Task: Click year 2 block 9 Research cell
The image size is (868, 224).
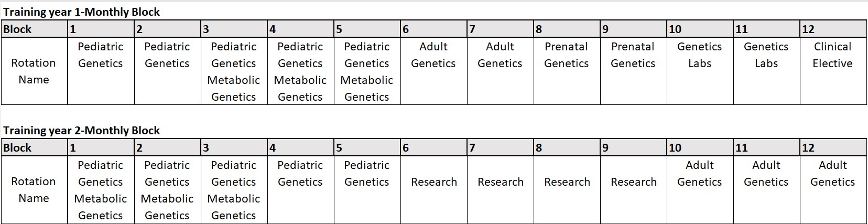Action: [x=633, y=182]
